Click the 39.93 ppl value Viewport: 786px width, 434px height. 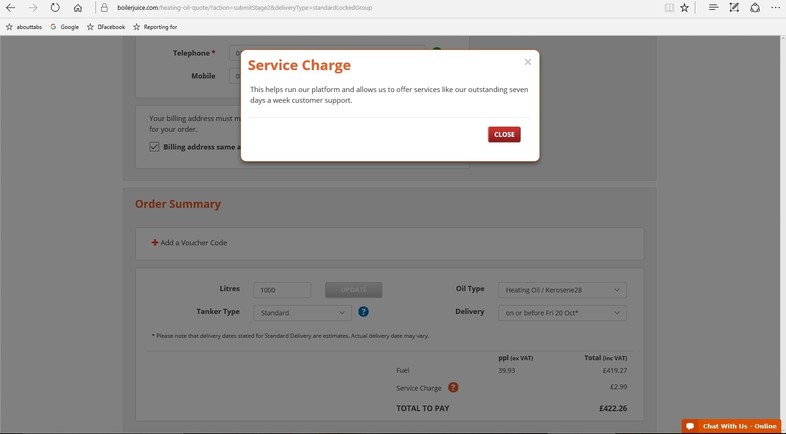pos(507,370)
